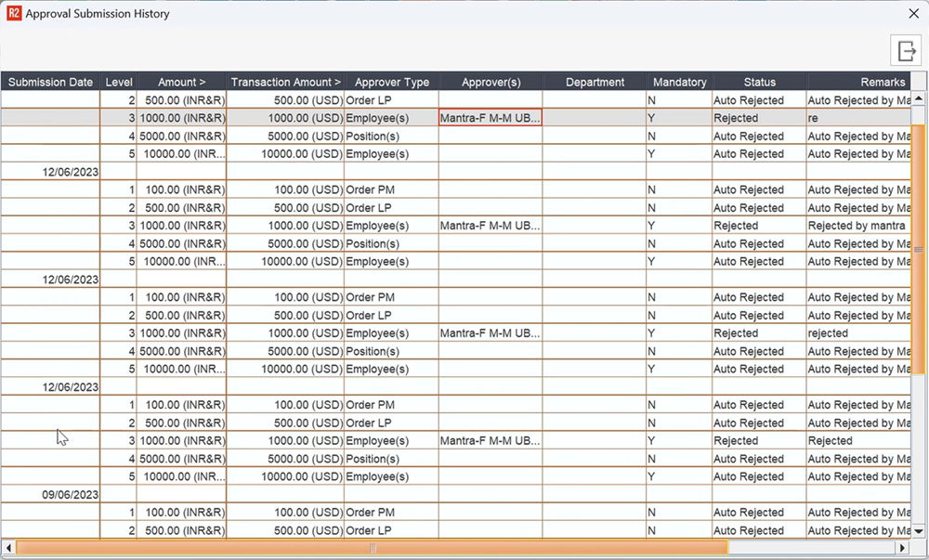Click the Level column header

coord(119,82)
